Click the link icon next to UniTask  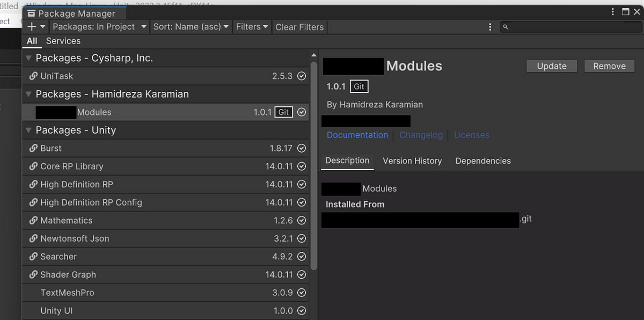[x=33, y=76]
